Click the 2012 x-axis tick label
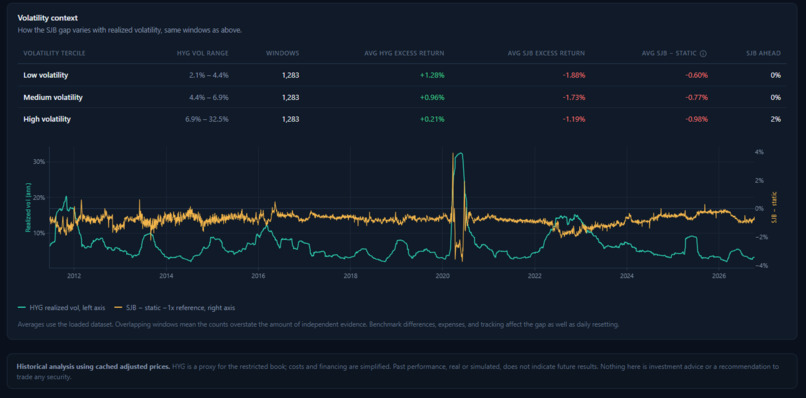This screenshot has width=806, height=398. pos(74,276)
